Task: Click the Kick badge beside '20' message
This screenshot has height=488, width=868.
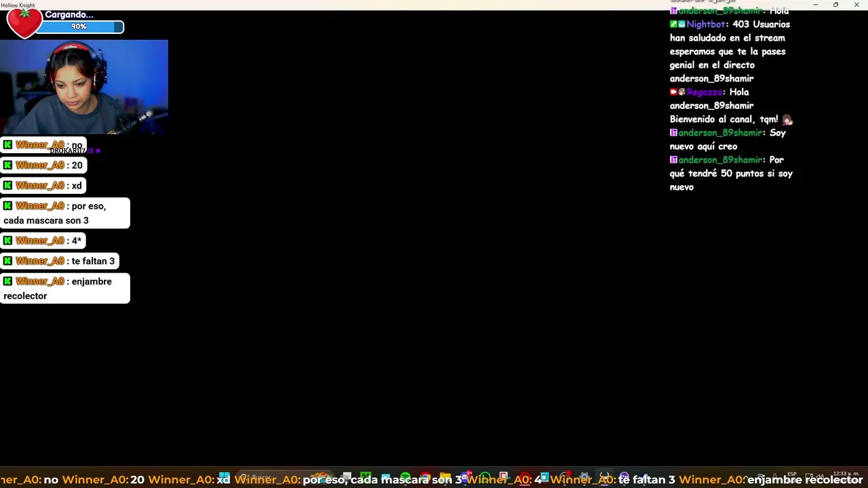Action: 8,165
